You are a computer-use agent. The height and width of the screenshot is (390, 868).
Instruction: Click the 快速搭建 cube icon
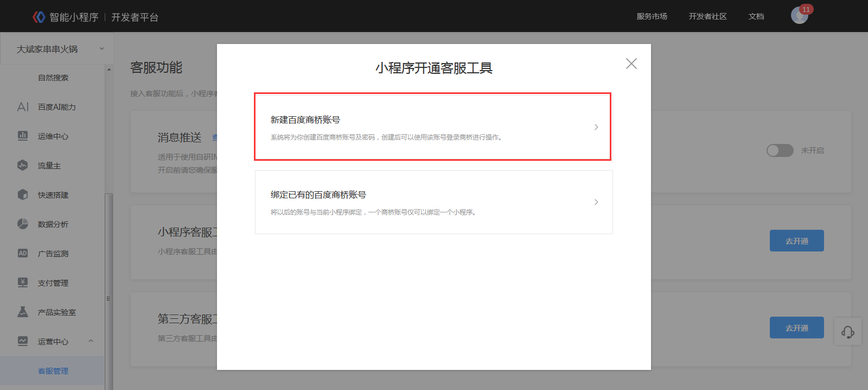pyautogui.click(x=23, y=194)
